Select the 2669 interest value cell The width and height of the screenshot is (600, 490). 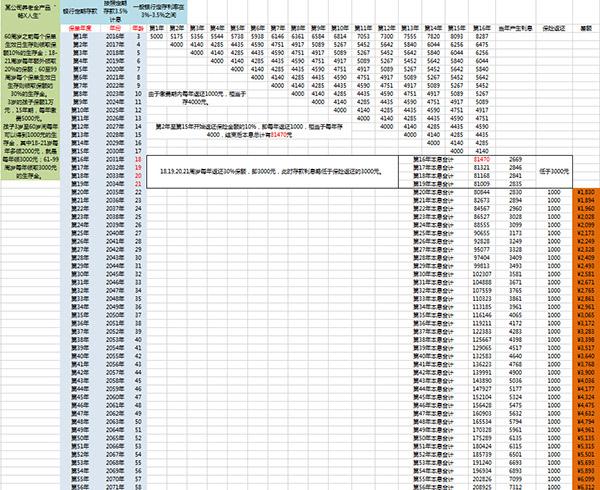pyautogui.click(x=515, y=159)
